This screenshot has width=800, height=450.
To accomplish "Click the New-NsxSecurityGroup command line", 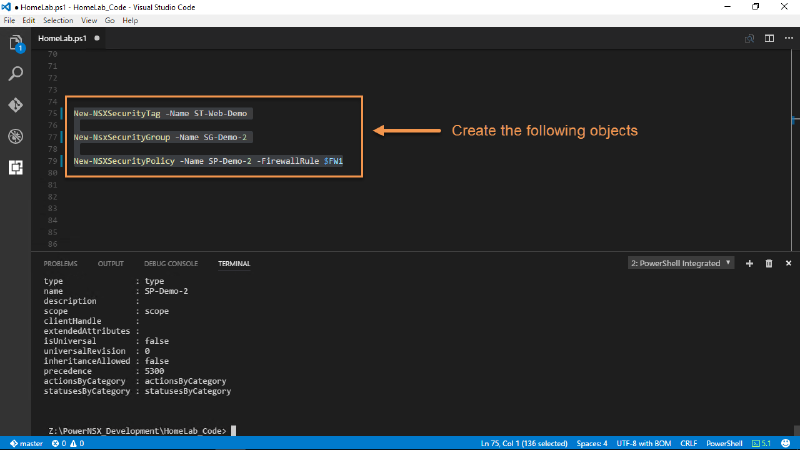I will (160, 137).
